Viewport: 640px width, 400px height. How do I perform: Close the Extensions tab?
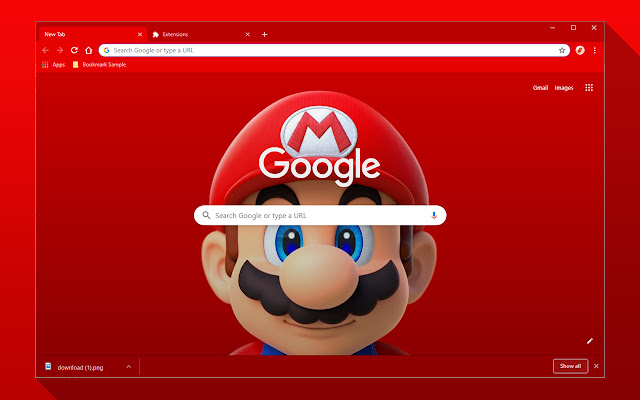(x=247, y=34)
